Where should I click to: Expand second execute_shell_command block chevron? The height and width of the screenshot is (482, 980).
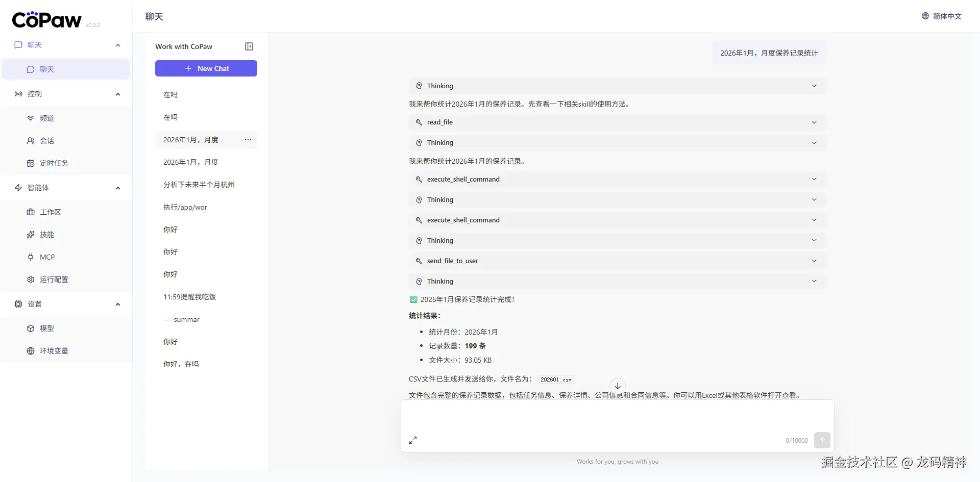(x=814, y=220)
